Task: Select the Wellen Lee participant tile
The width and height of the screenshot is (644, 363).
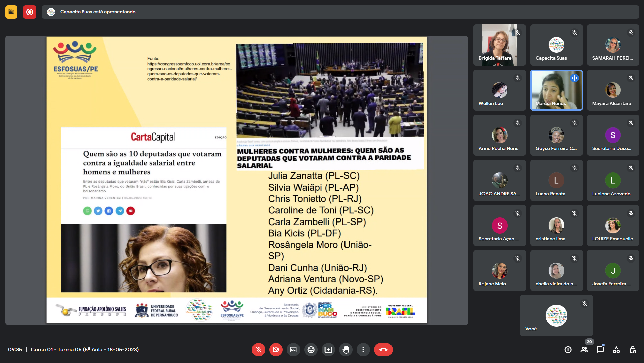Action: tap(499, 90)
